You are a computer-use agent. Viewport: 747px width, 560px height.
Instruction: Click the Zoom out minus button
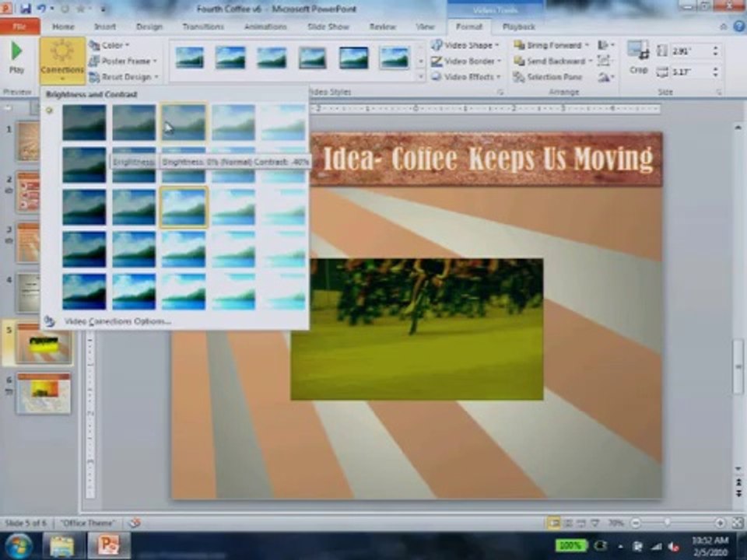coord(636,523)
